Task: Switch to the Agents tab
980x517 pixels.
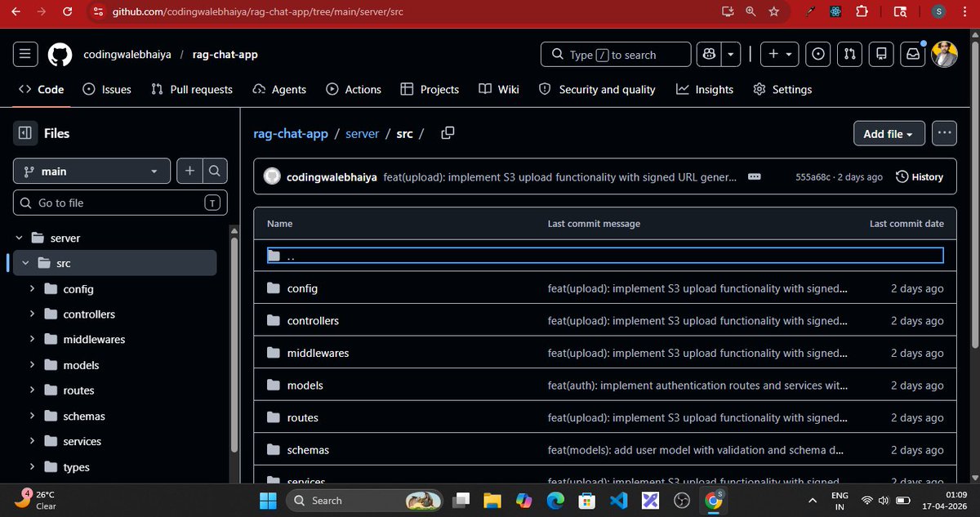Action: (279, 89)
